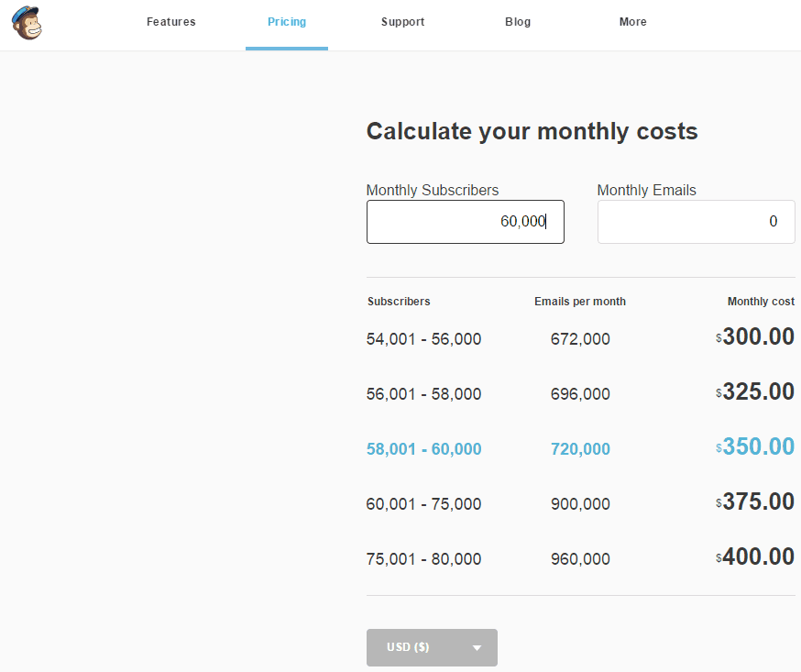Select the highlighted 58,001 - 60,000 pricing row
Screen dimensions: 801x672
423,449
